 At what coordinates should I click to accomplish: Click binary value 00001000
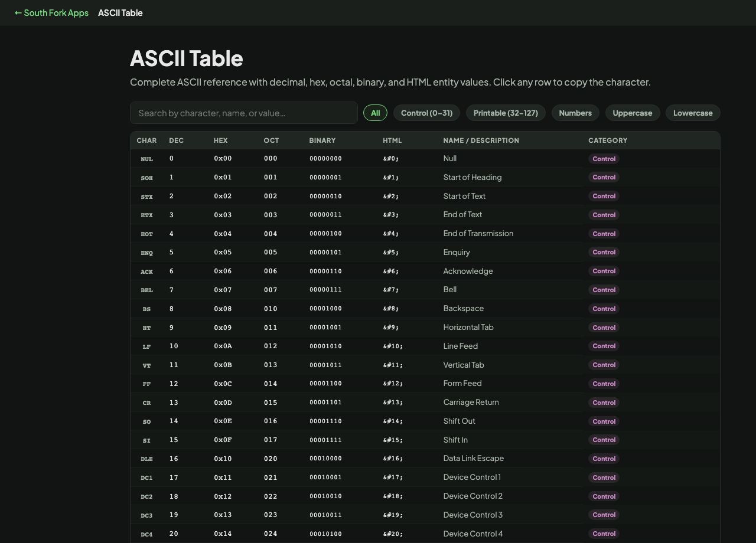pyautogui.click(x=325, y=309)
